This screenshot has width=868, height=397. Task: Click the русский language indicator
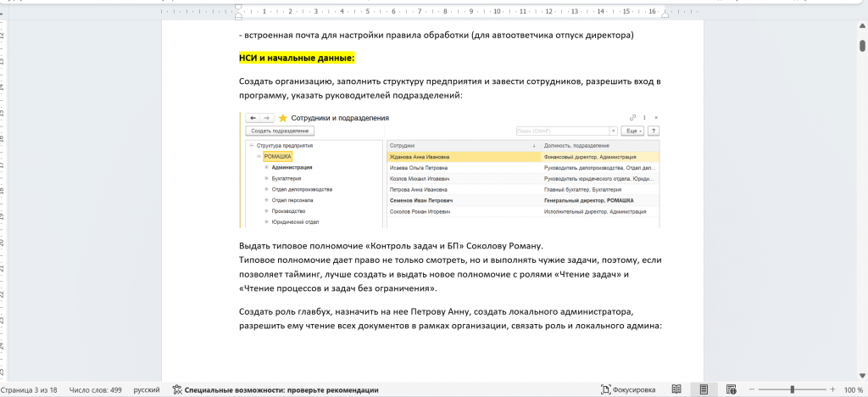tap(147, 390)
